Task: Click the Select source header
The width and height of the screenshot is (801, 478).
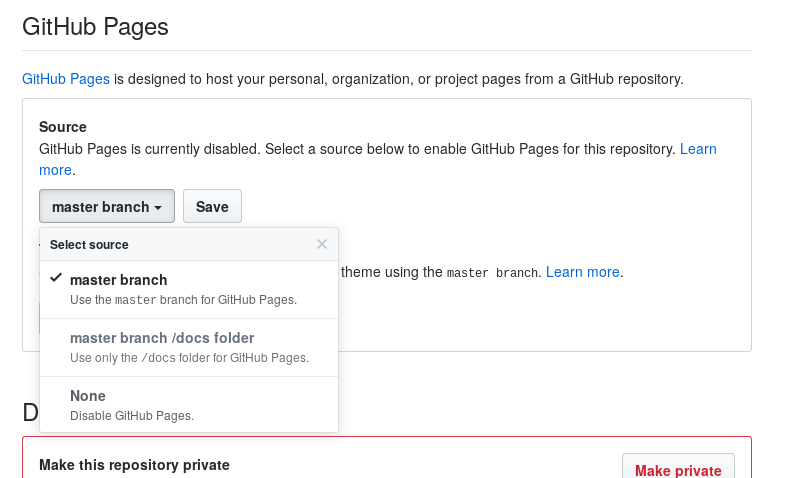Action: click(x=89, y=245)
